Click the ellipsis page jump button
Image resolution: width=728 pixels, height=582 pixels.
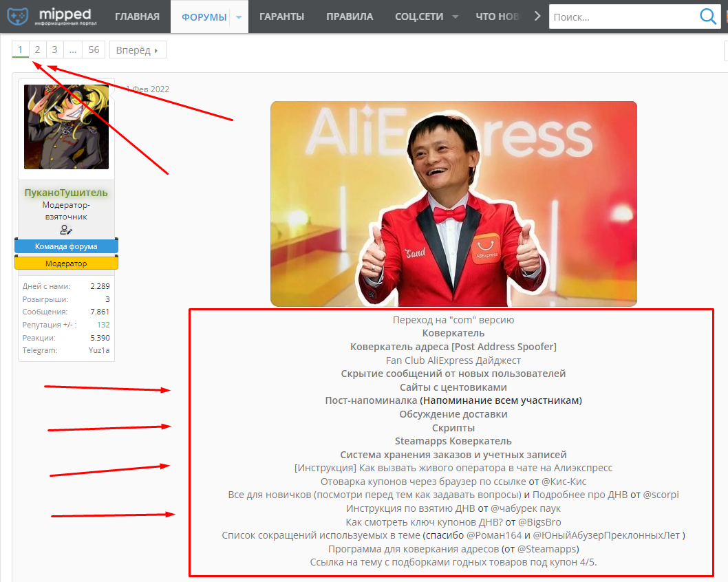pos(73,50)
